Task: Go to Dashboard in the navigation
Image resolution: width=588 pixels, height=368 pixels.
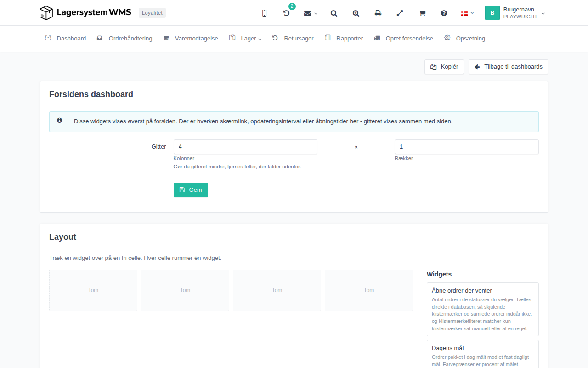Action: [x=65, y=38]
